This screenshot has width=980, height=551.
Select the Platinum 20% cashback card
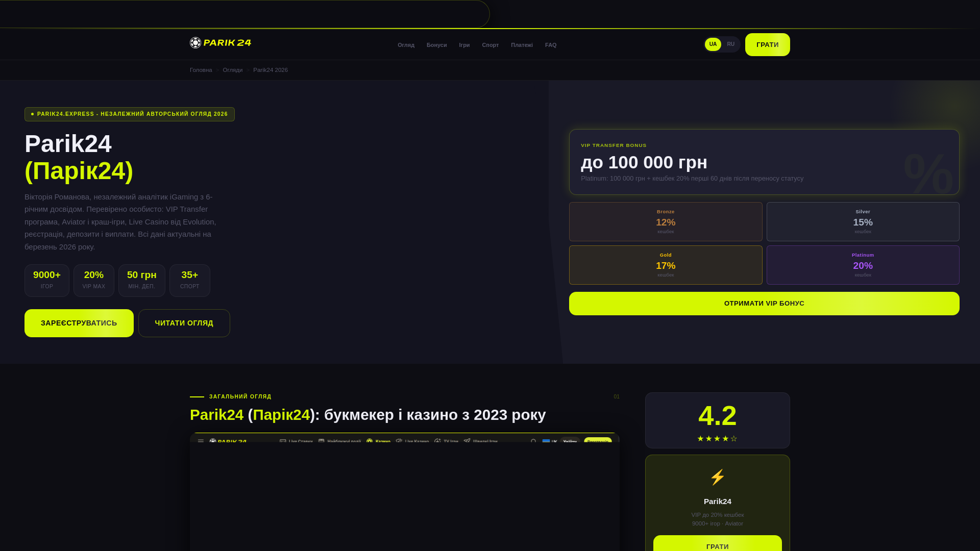click(x=863, y=265)
